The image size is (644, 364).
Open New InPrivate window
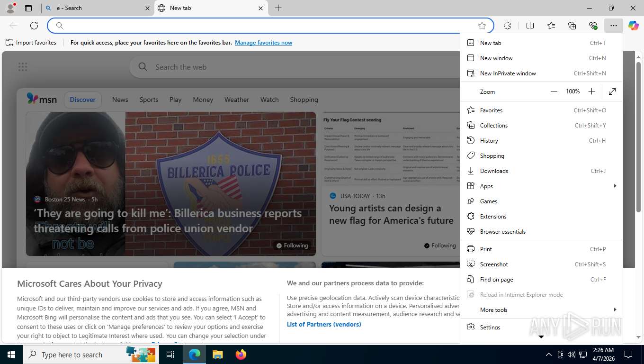point(541,73)
